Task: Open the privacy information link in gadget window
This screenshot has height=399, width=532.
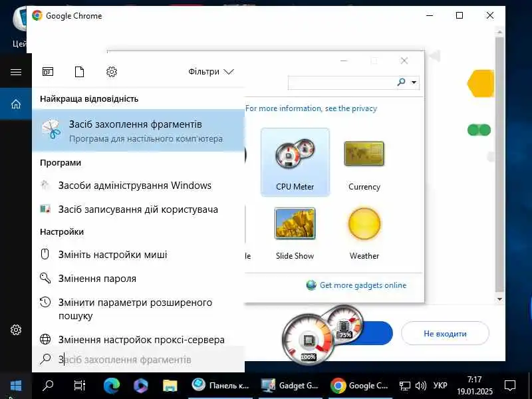Action: click(x=311, y=108)
